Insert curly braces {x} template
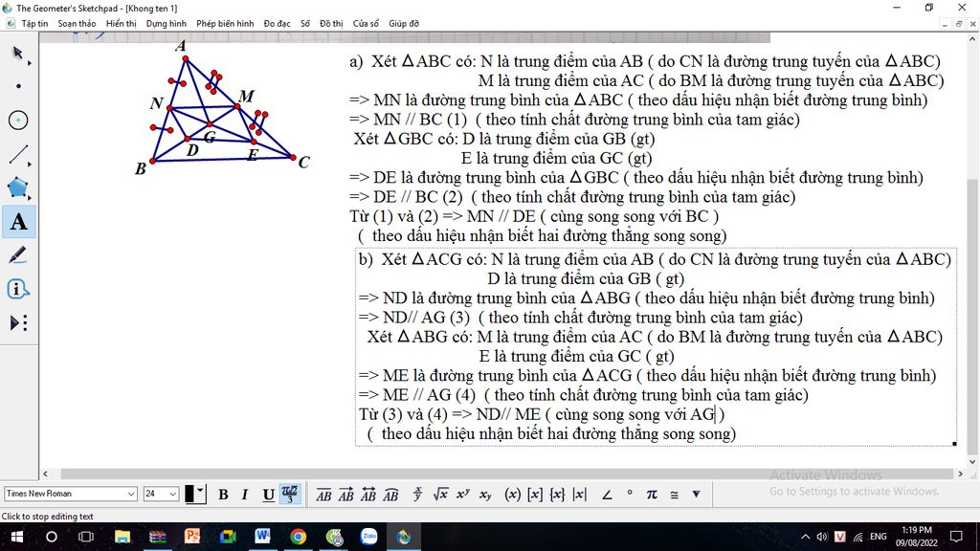The image size is (980, 551). (558, 495)
